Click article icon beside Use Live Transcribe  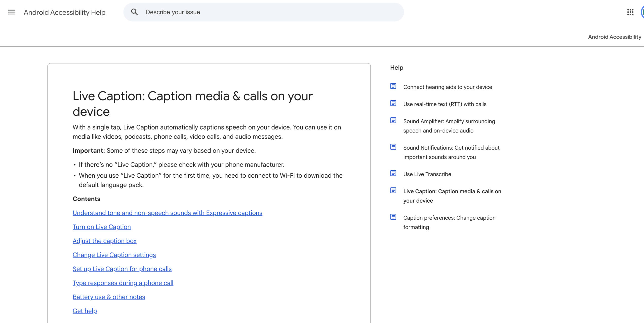point(393,173)
